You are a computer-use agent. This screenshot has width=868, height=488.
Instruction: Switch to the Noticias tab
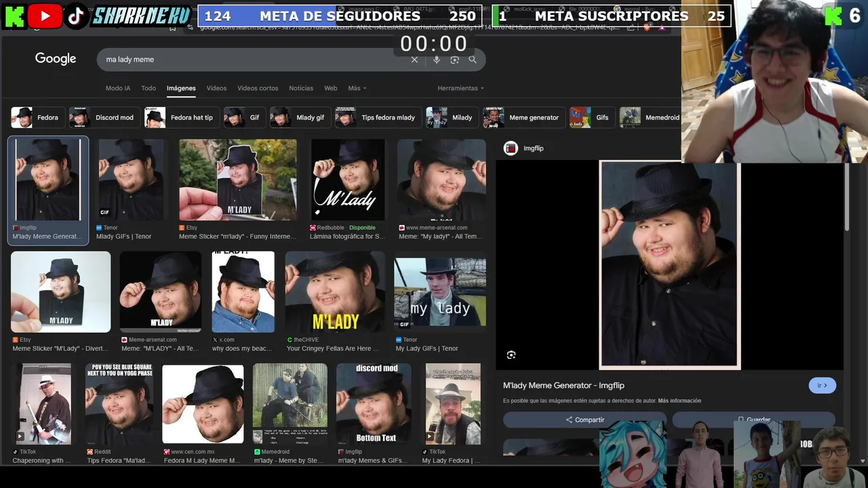point(301,88)
